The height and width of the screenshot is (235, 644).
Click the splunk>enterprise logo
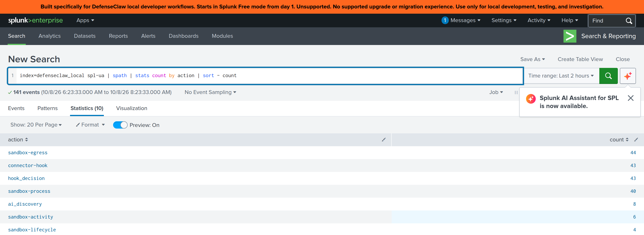click(x=35, y=20)
